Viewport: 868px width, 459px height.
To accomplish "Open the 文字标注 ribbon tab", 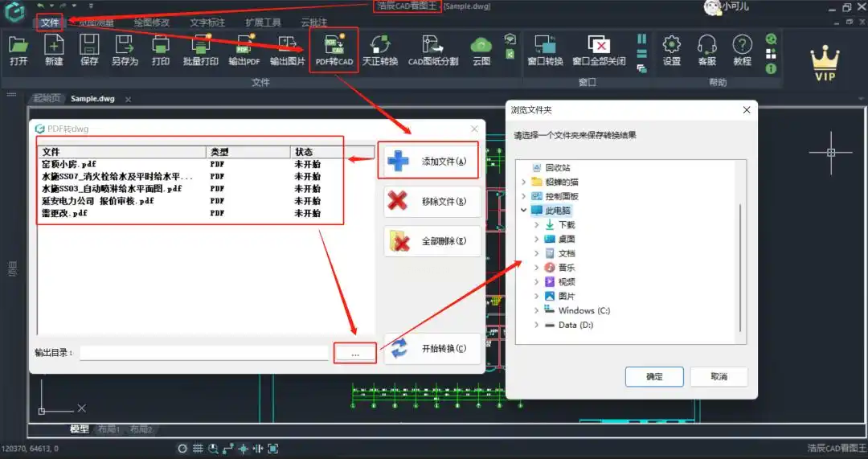I will [x=207, y=23].
